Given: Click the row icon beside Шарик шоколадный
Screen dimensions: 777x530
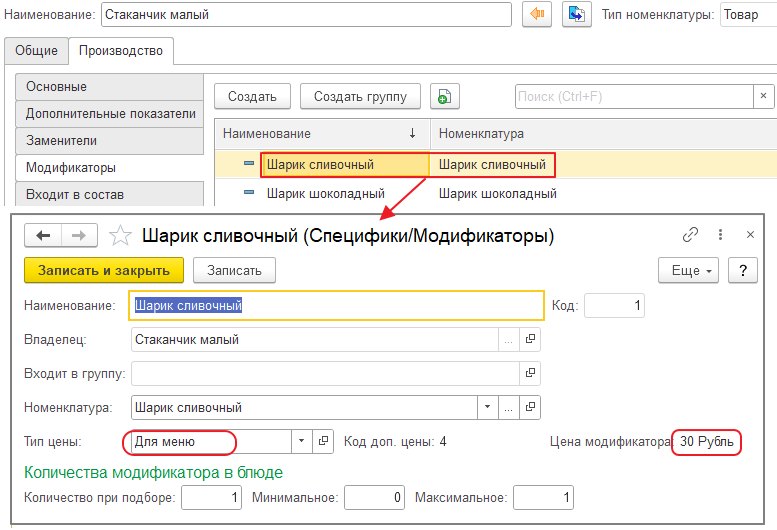Looking at the screenshot, I should pos(249,192).
